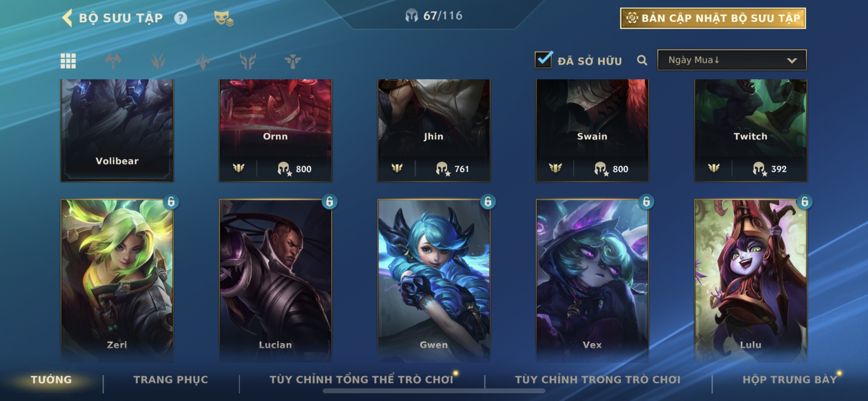This screenshot has width=868, height=401.
Task: Filter by the fifth role emblem icon
Action: coord(293,61)
